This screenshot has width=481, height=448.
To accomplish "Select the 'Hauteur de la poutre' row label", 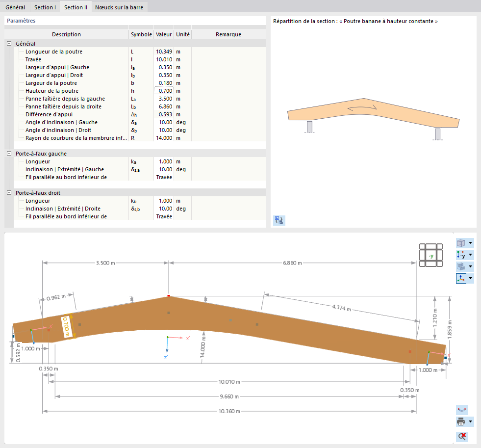I will [x=52, y=91].
